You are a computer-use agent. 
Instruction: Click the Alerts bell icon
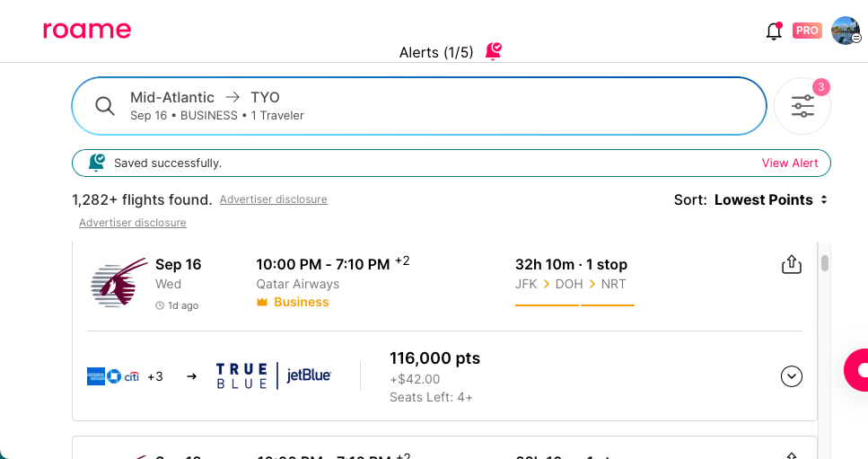tap(493, 52)
